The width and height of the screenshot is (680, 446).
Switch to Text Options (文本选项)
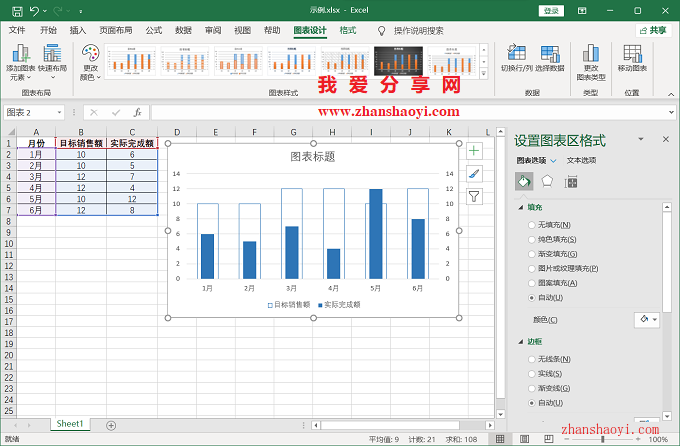pyautogui.click(x=581, y=161)
